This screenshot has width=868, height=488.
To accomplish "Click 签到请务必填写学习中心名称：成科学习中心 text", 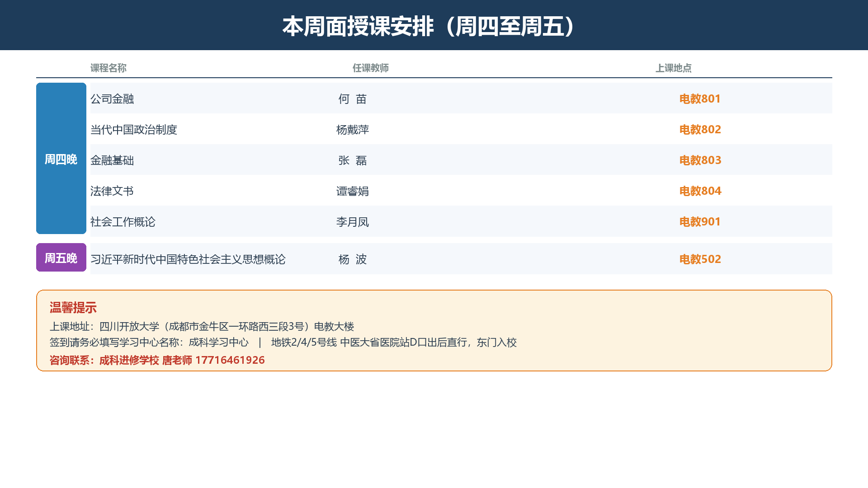I will click(149, 342).
